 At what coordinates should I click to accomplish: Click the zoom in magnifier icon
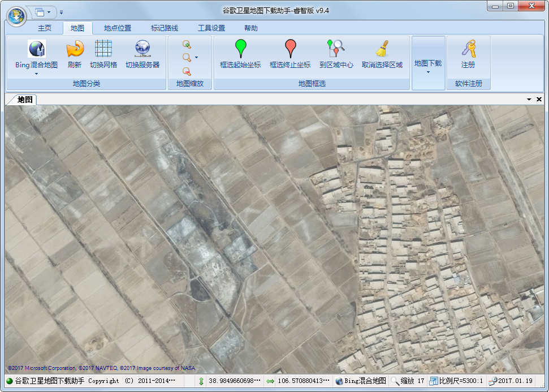187,44
